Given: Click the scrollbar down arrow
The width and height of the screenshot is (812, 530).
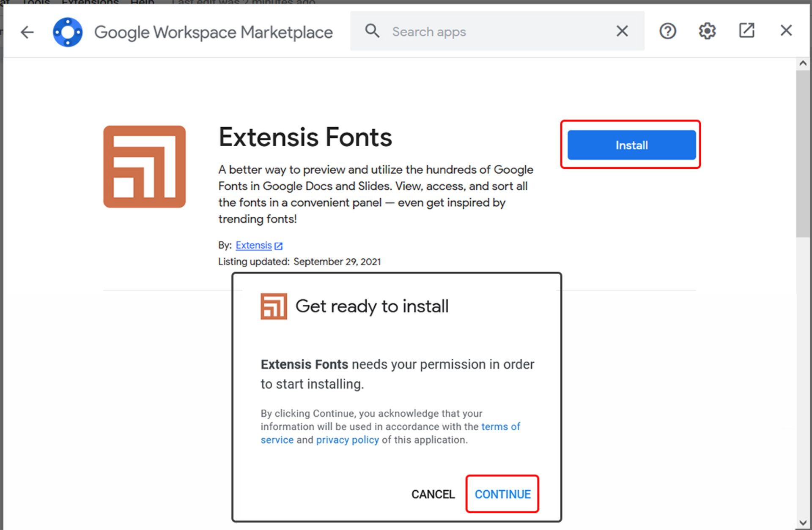Looking at the screenshot, I should coord(803,523).
